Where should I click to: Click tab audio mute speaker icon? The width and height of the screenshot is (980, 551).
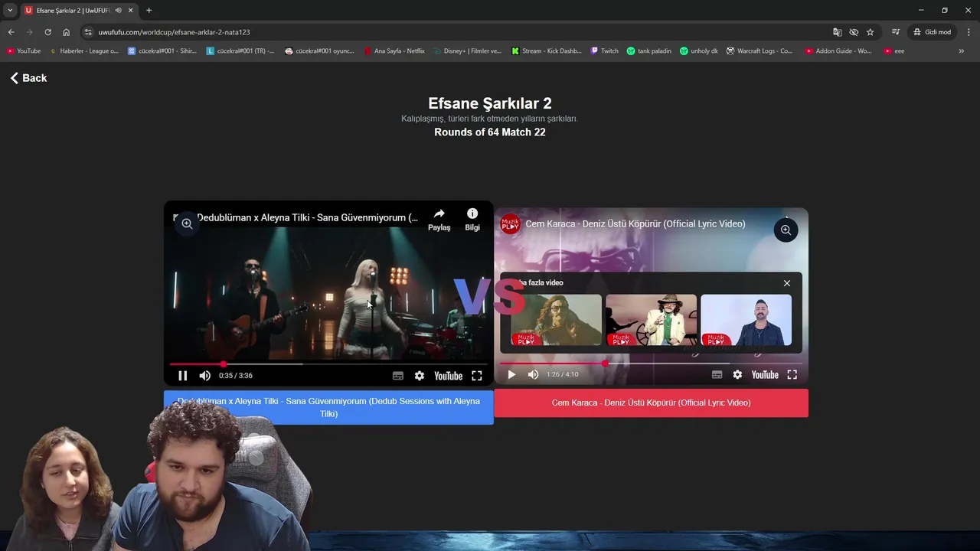(x=118, y=10)
